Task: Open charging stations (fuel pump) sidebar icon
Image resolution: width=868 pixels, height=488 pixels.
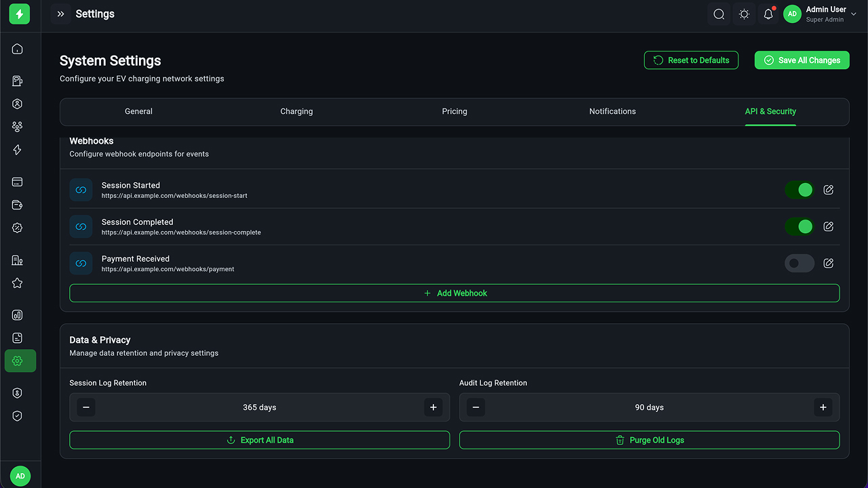Action: pos(18,81)
